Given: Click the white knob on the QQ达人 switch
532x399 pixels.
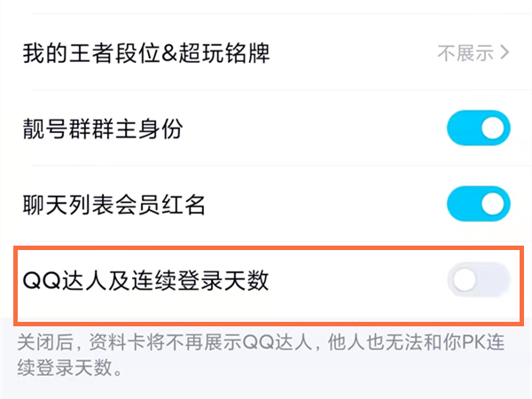Looking at the screenshot, I should coord(464,282).
